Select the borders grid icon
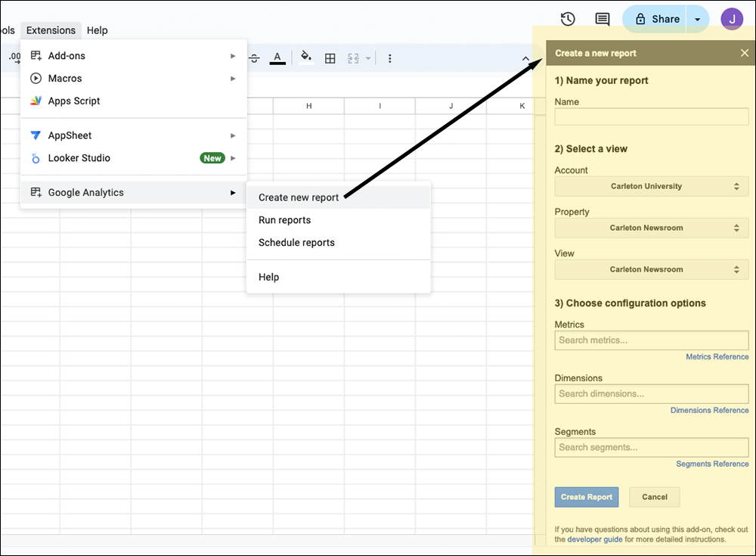Viewport: 756px width, 556px height. [330, 58]
